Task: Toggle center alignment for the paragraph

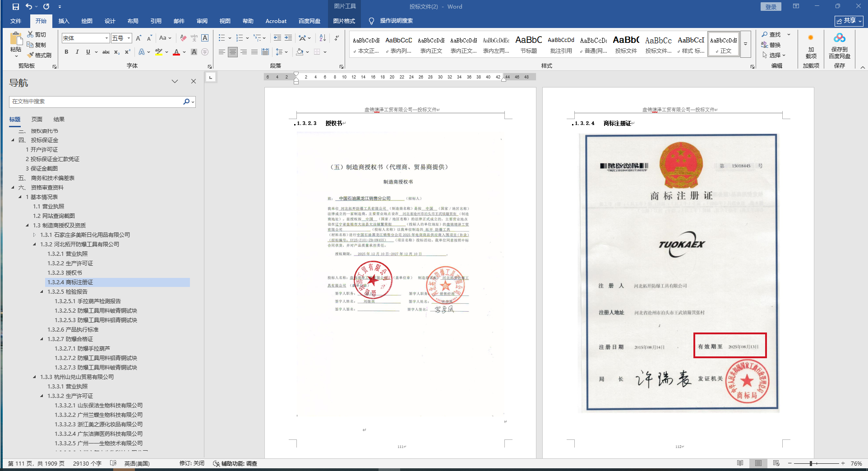Action: click(232, 52)
